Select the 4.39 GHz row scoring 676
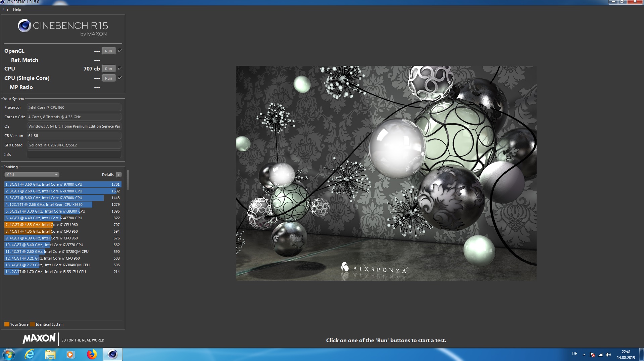The height and width of the screenshot is (361, 644). pos(63,238)
